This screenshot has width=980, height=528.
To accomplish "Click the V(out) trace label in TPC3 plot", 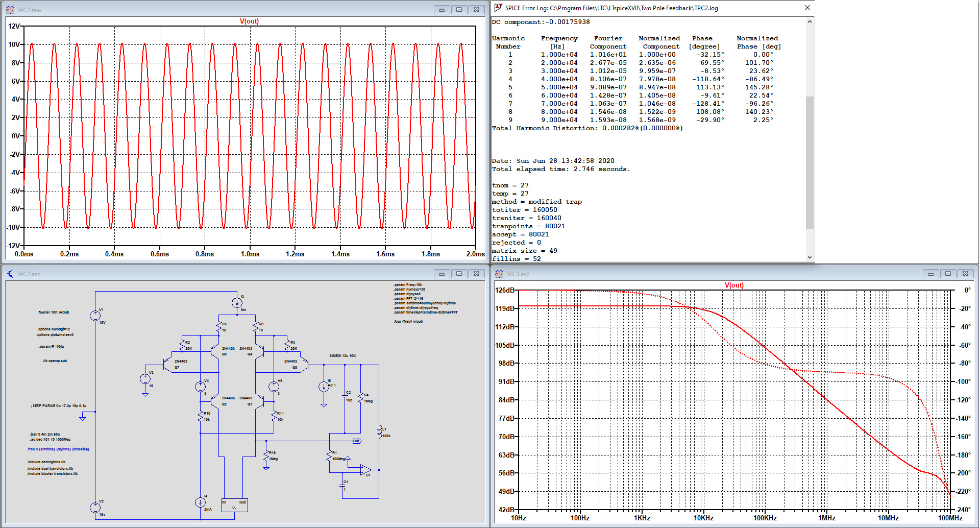I will (734, 285).
